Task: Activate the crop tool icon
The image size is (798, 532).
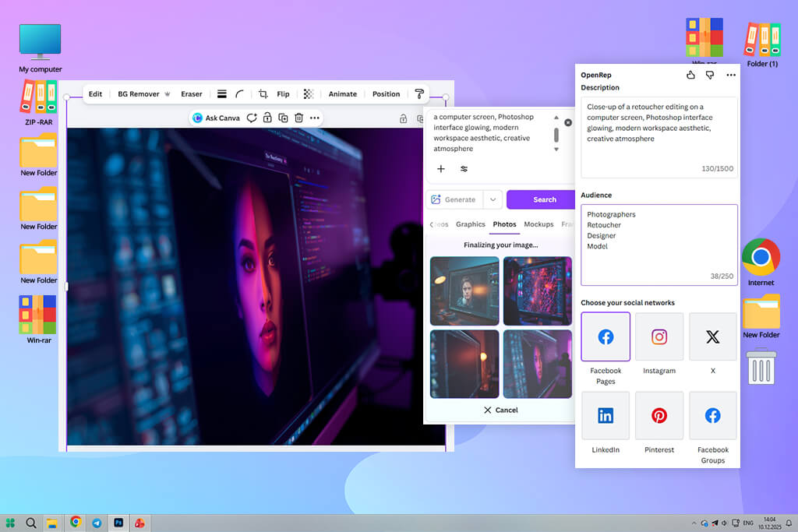Action: click(x=263, y=94)
